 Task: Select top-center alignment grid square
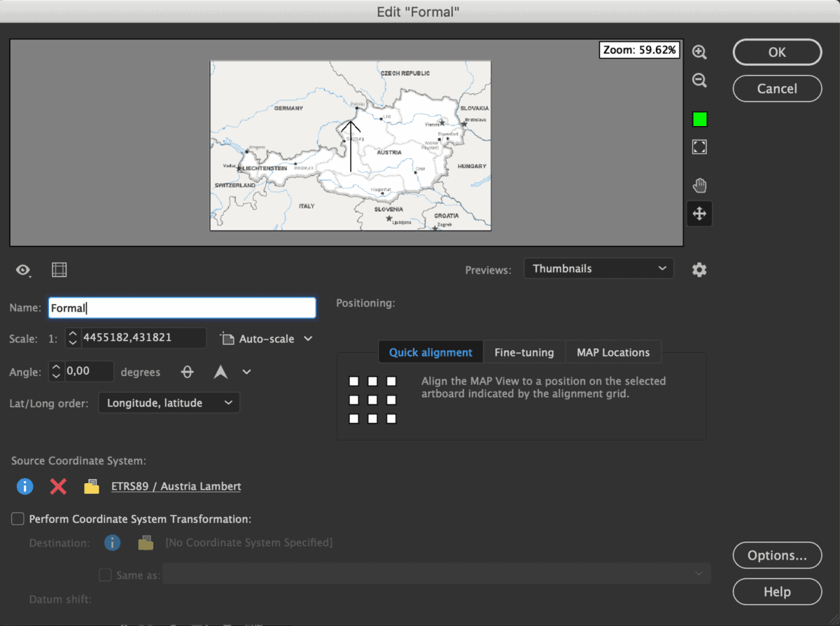click(372, 382)
